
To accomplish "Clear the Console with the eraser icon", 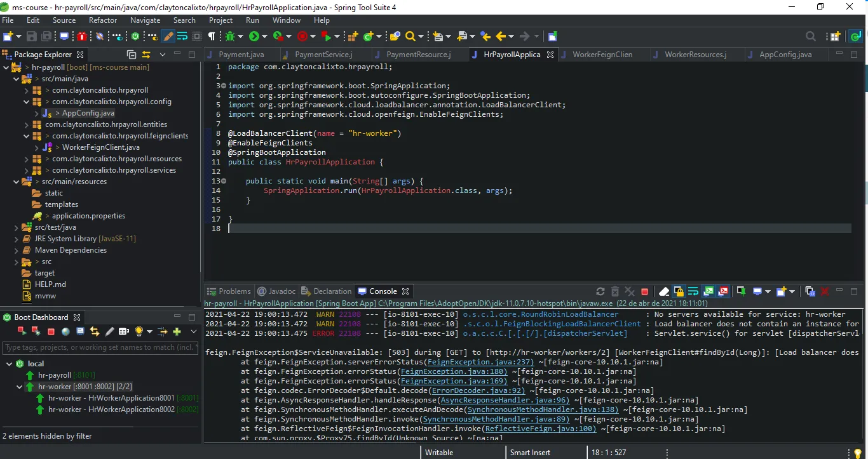I will (664, 291).
